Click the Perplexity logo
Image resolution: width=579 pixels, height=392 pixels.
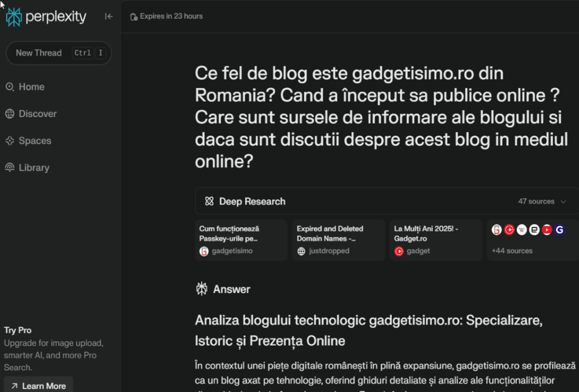tap(46, 16)
